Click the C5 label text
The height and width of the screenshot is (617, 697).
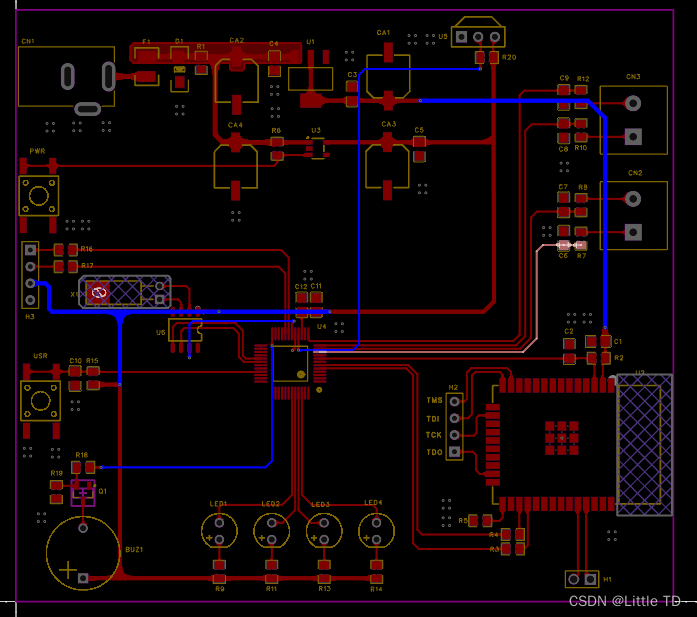tap(419, 130)
